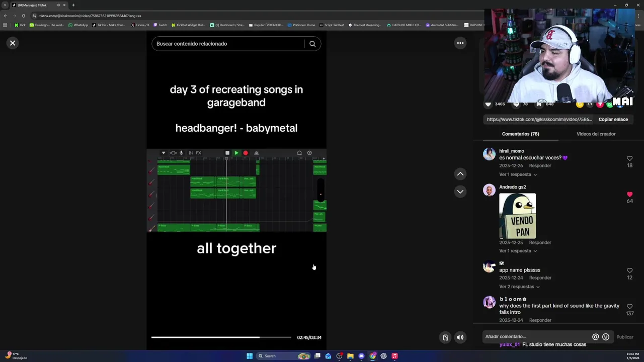Open the Windows Start menu

click(250, 356)
